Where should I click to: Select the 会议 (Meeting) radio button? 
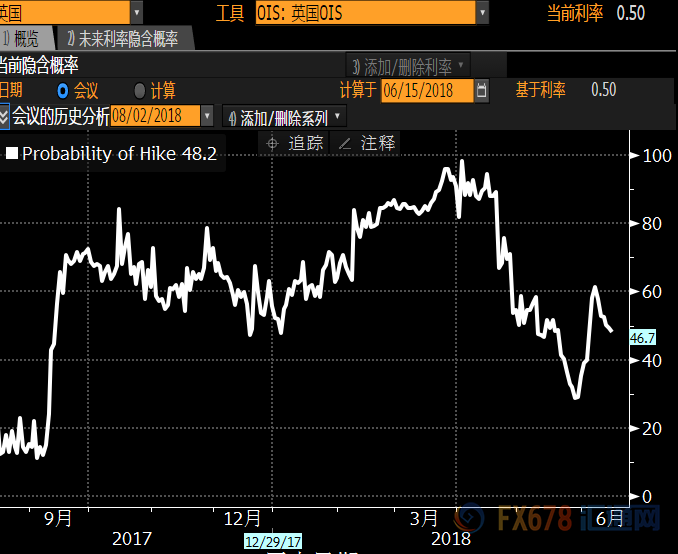[x=63, y=91]
